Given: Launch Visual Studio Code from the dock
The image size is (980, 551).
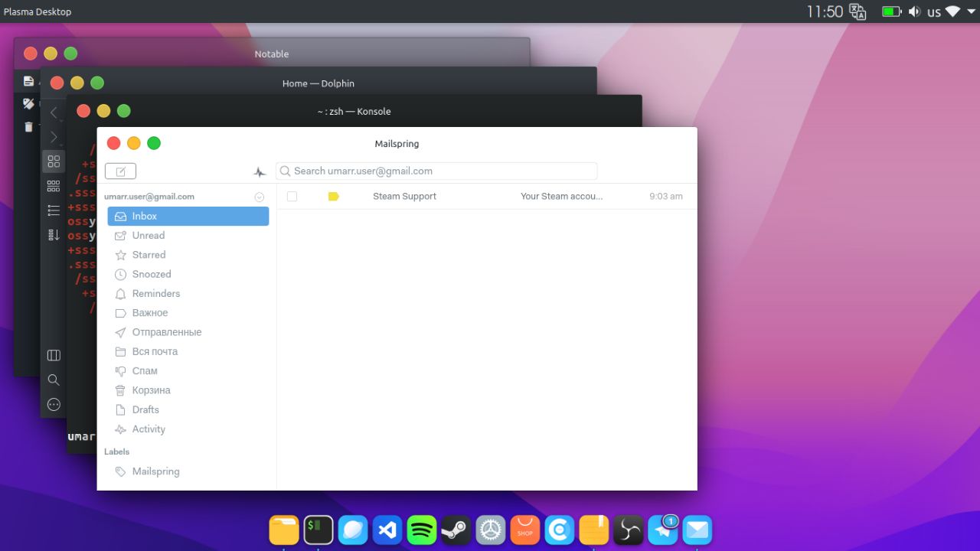Looking at the screenshot, I should click(x=387, y=530).
